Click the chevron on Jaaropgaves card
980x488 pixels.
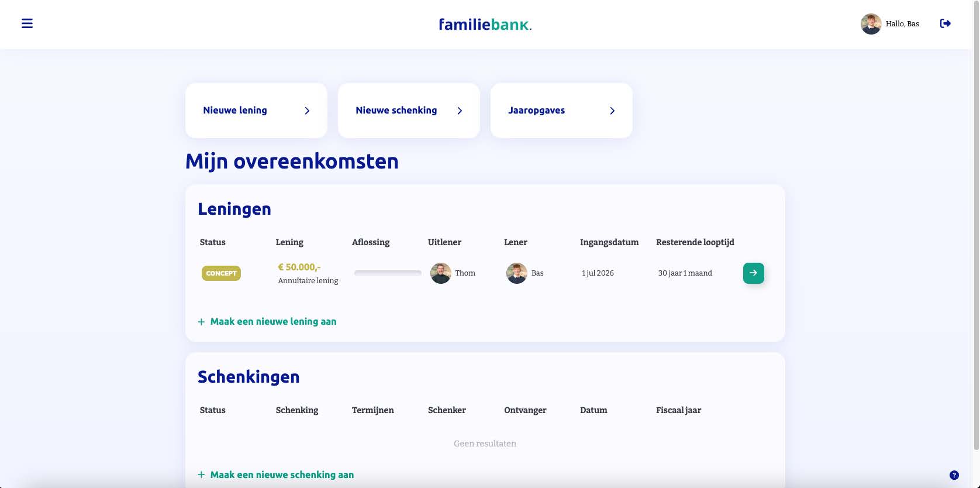[612, 111]
